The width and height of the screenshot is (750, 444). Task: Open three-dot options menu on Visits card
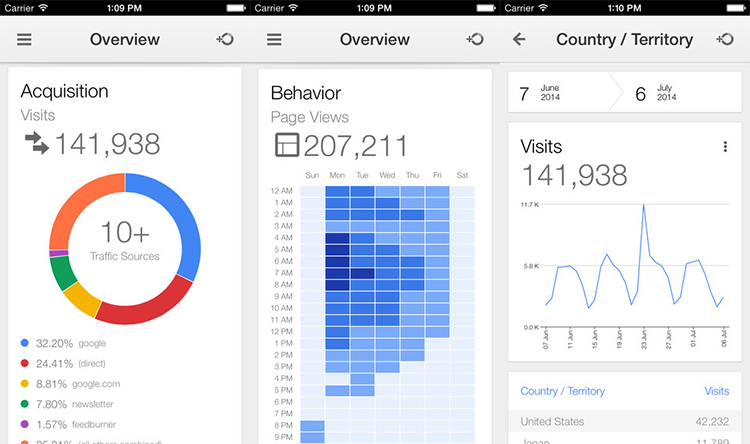[725, 147]
